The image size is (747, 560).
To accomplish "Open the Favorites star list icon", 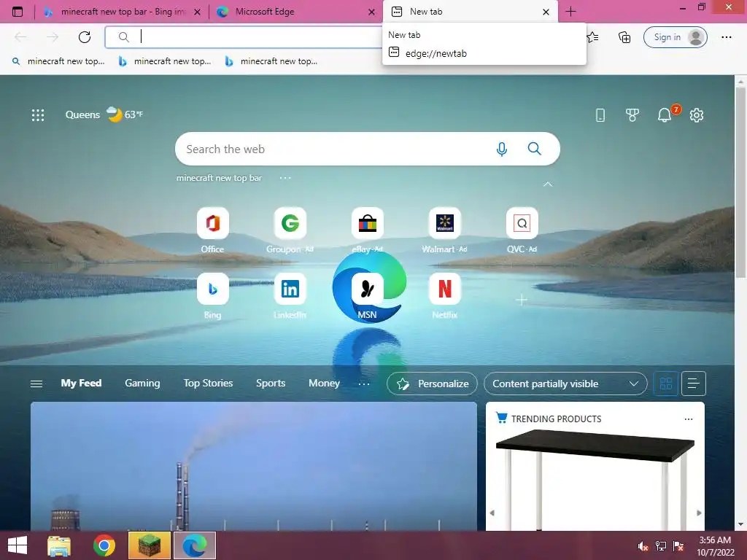I will (x=592, y=37).
